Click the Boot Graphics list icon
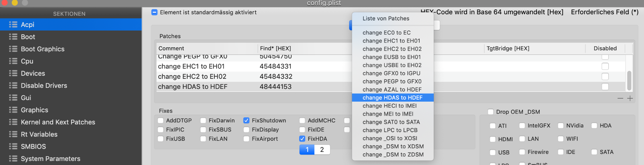 click(13, 49)
